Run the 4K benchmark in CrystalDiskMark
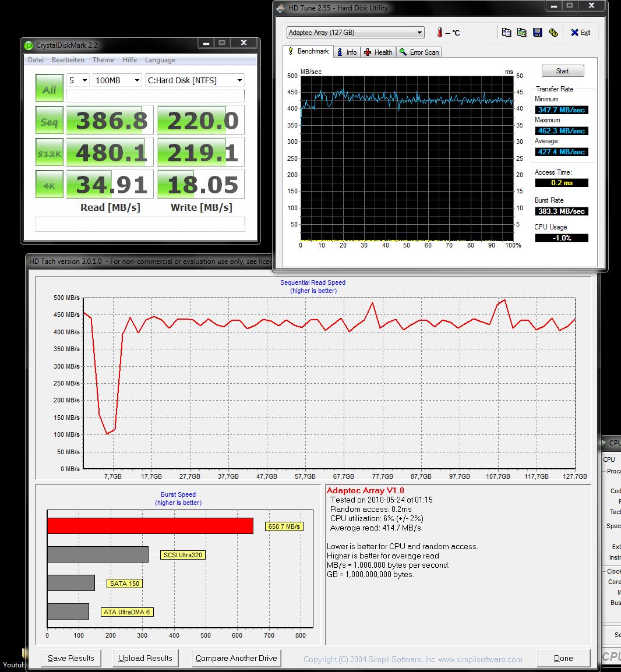Viewport: 621px width, 672px height. pyautogui.click(x=49, y=184)
